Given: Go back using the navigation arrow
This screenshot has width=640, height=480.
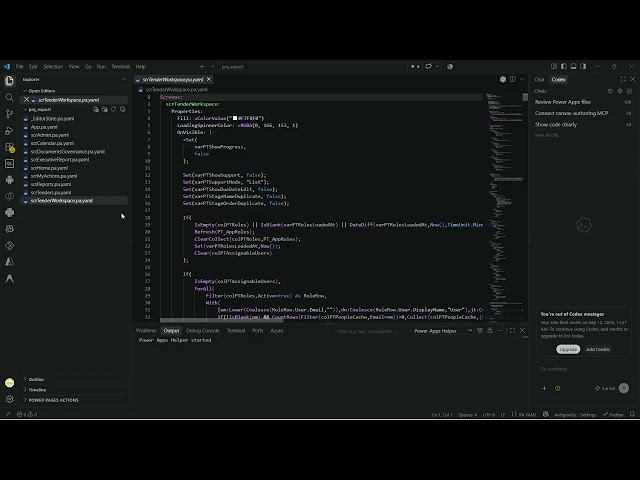Looking at the screenshot, I should tap(202, 67).
